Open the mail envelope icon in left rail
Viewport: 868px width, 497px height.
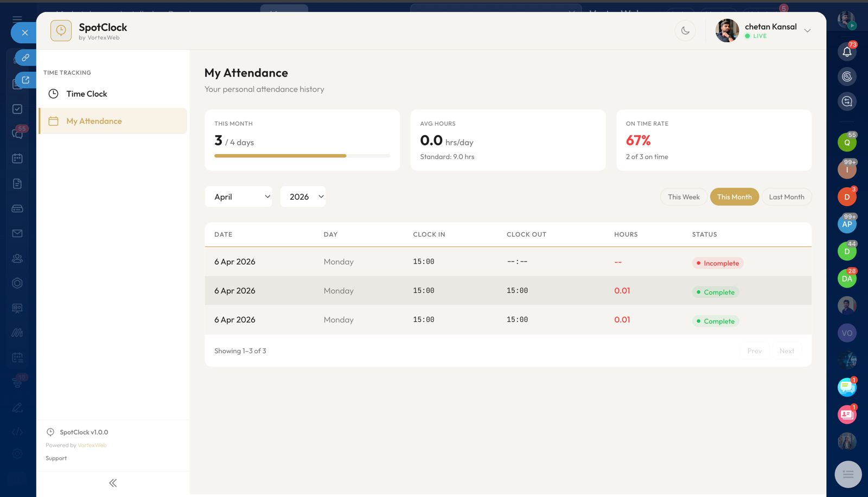pyautogui.click(x=17, y=233)
